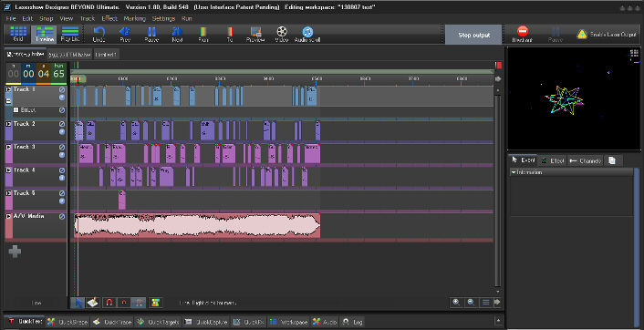Viewport: 644px width, 330px height.
Task: Disable A/V Media track with slashed-circle icon
Action: point(62,216)
